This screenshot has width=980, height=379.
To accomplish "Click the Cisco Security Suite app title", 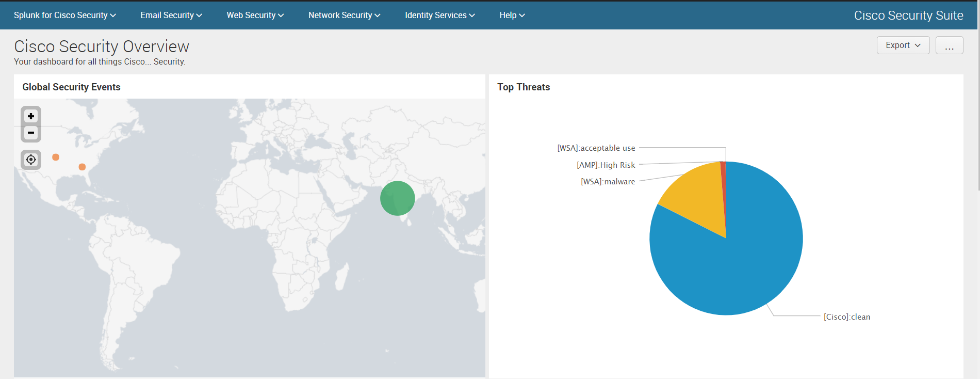I will tap(909, 15).
